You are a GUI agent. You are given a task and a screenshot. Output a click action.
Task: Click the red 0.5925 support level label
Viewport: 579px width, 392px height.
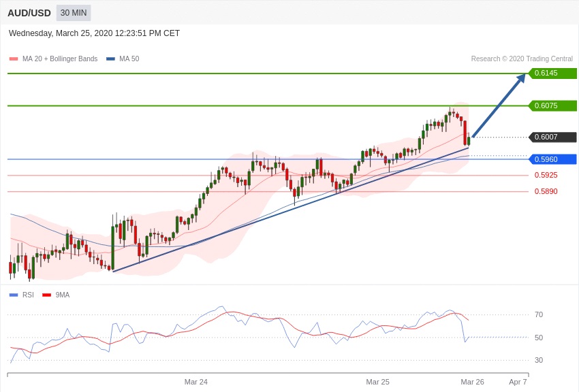546,176
